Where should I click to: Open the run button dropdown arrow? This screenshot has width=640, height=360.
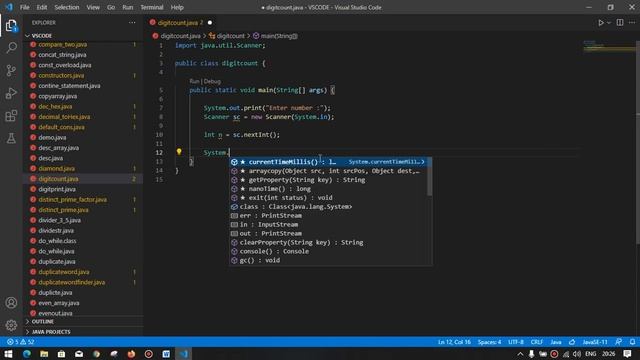pyautogui.click(x=609, y=23)
